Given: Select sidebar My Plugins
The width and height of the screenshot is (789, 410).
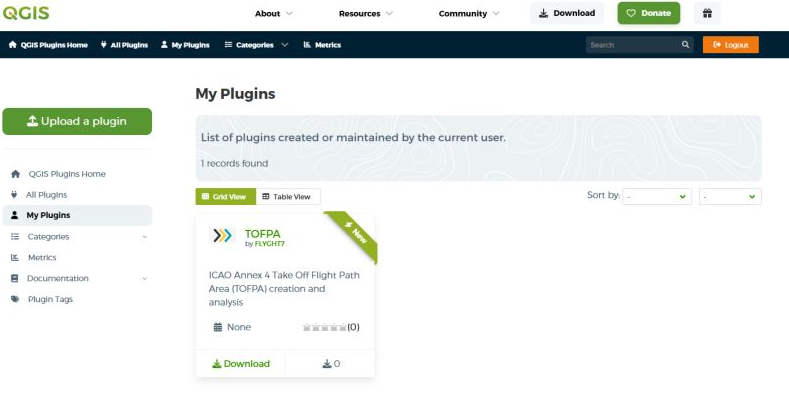Looking at the screenshot, I should [x=77, y=215].
